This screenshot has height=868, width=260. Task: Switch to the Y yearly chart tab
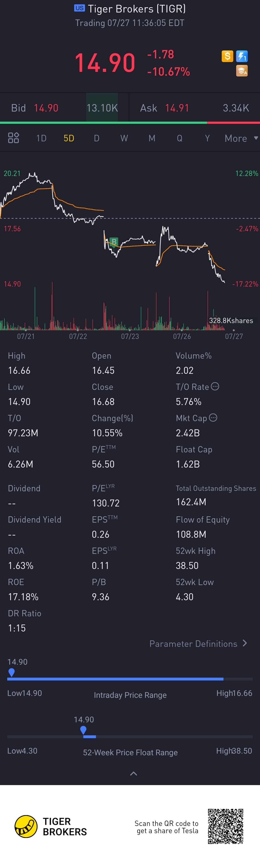[x=207, y=138]
